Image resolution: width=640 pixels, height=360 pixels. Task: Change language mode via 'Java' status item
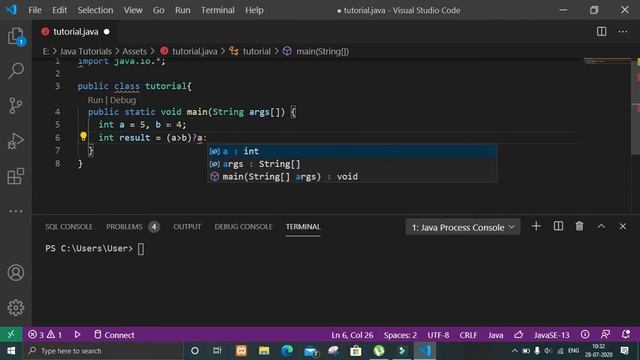point(496,335)
